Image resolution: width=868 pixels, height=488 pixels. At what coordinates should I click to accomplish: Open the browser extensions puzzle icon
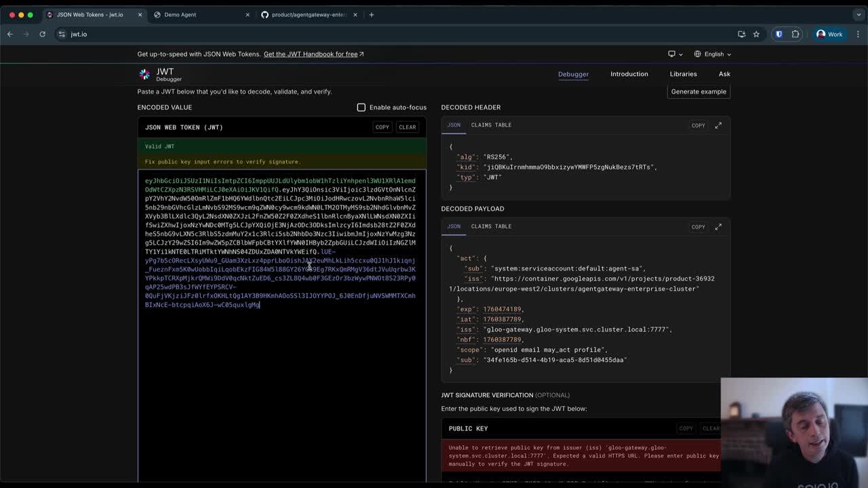click(x=795, y=34)
